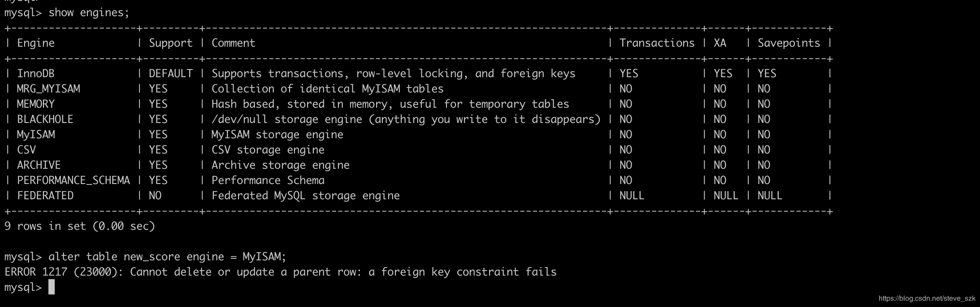Click the blog.csdn.net watermark URL

[x=927, y=298]
